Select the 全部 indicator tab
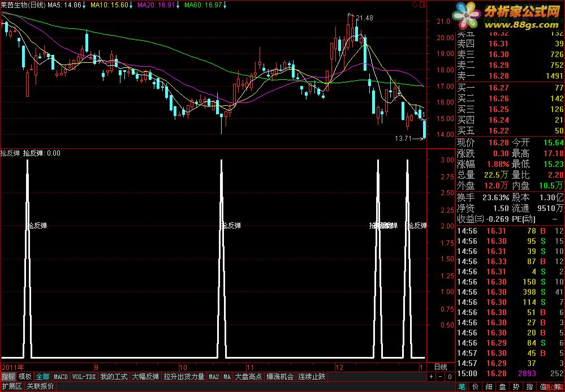 pyautogui.click(x=42, y=377)
